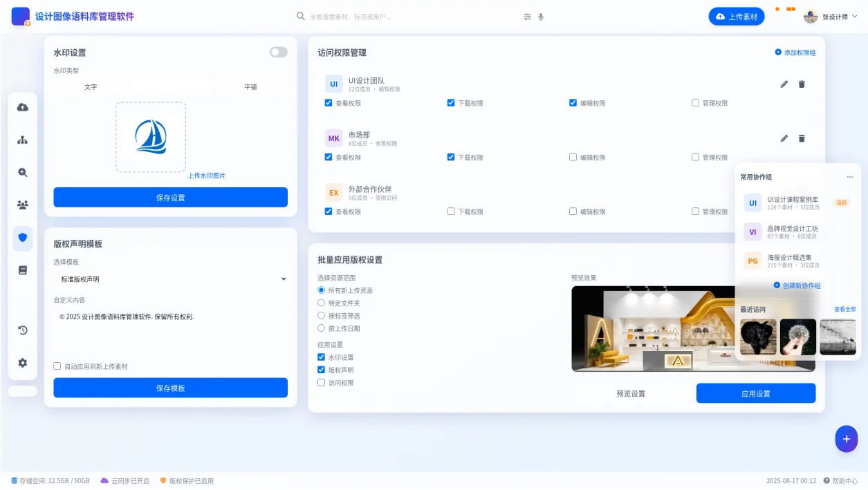868x490 pixels.
Task: Uncheck 下载权限 for 市场部
Action: (x=451, y=157)
